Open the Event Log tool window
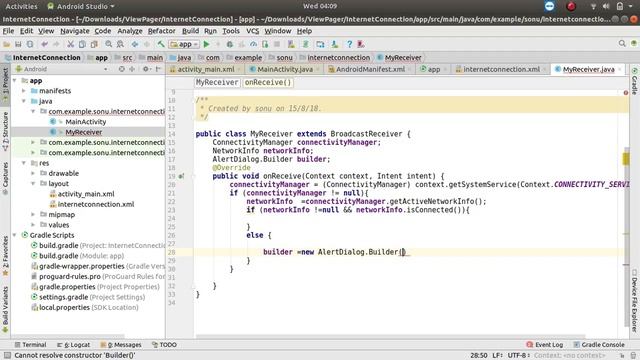Image resolution: width=640 pixels, height=360 pixels. 545,345
